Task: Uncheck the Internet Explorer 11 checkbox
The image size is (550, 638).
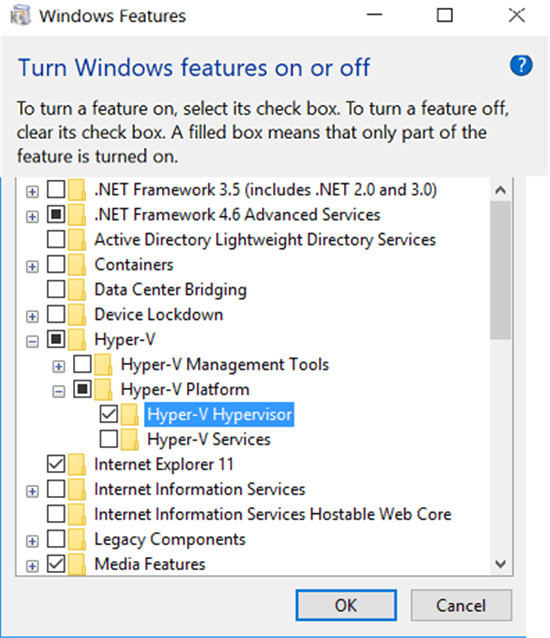Action: click(x=56, y=463)
